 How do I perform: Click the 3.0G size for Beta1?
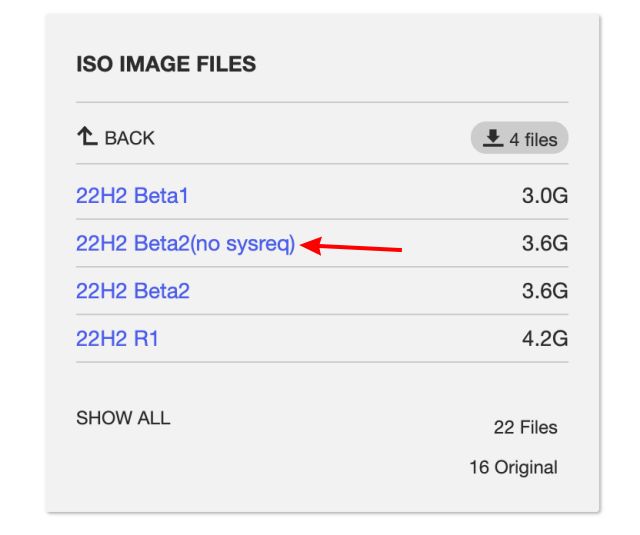click(x=544, y=196)
